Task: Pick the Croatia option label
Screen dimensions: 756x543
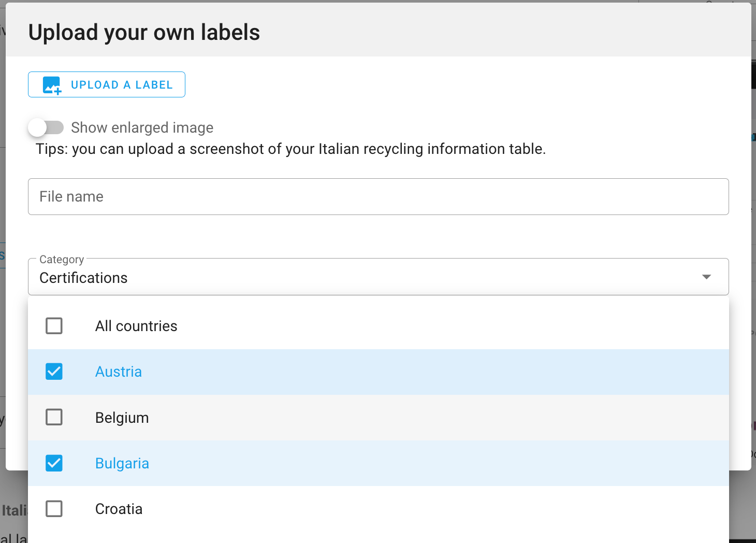Action: 119,509
